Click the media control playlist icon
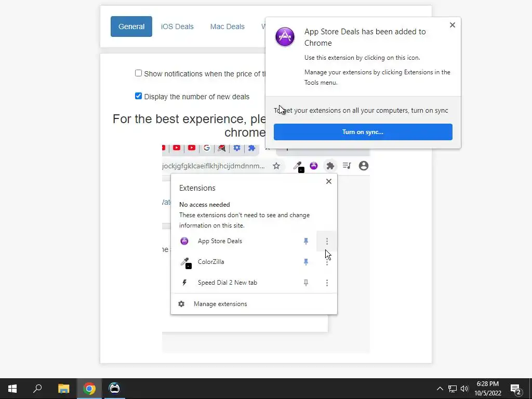Image resolution: width=532 pixels, height=399 pixels. pyautogui.click(x=347, y=166)
